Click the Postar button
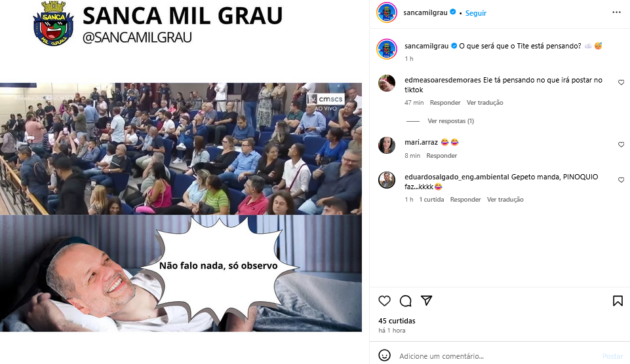This screenshot has width=630, height=364. [612, 356]
